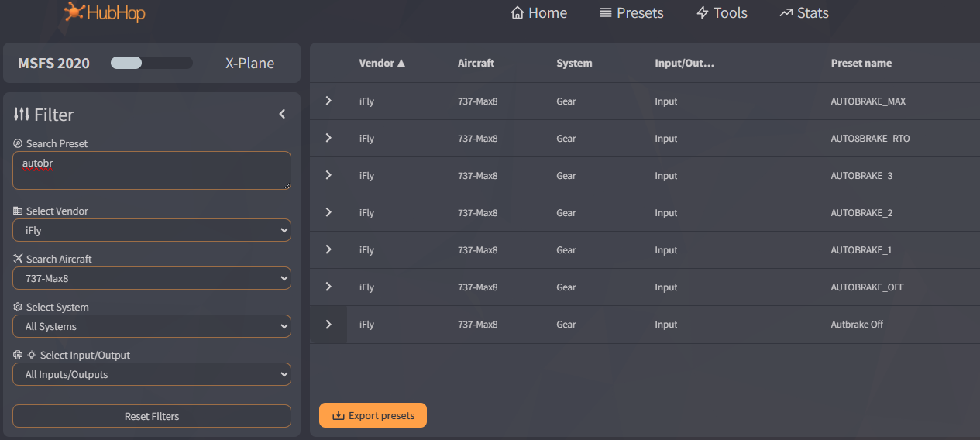The image size is (980, 440).
Task: Click the Presets list icon
Action: [606, 13]
